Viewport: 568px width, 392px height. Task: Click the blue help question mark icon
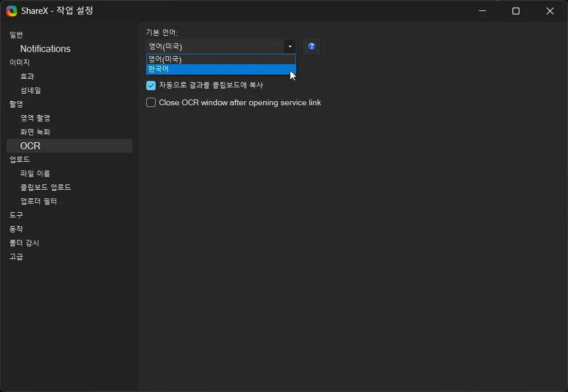(x=312, y=46)
